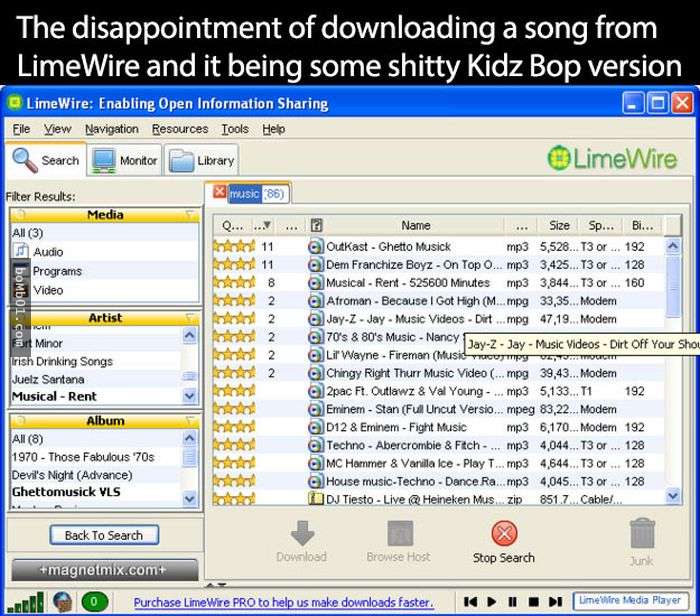The width and height of the screenshot is (700, 616).
Task: Select Afroman - Because I Got High result
Action: tap(438, 301)
